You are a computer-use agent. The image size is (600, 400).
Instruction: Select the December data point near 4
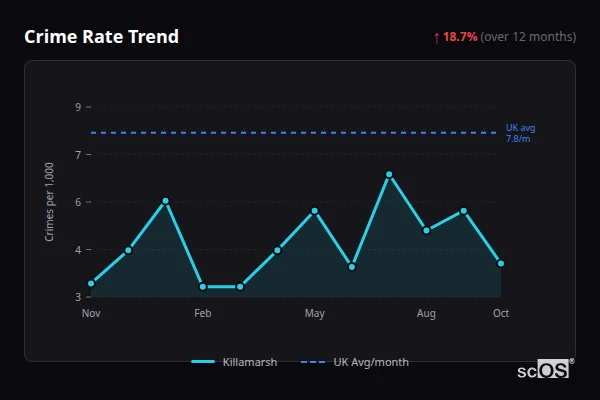(x=128, y=250)
